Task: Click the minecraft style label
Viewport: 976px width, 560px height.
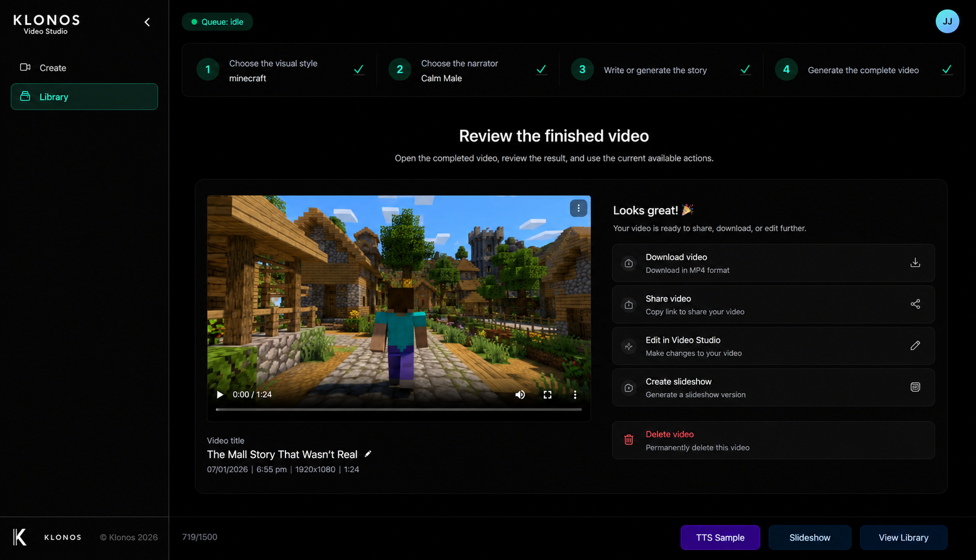Action: point(248,78)
